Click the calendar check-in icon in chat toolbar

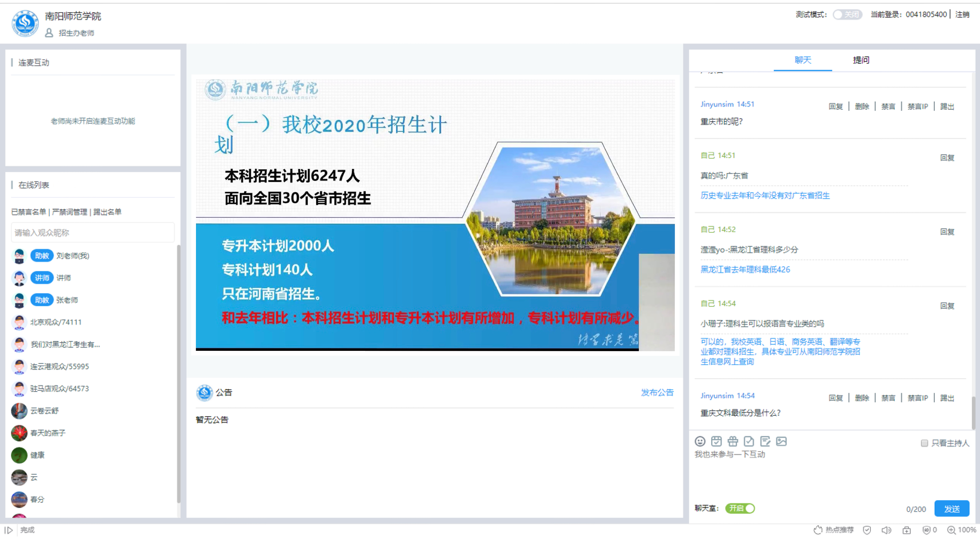tap(716, 441)
